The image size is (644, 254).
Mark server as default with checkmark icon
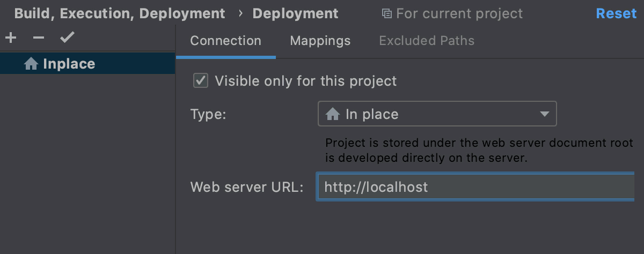tap(67, 38)
